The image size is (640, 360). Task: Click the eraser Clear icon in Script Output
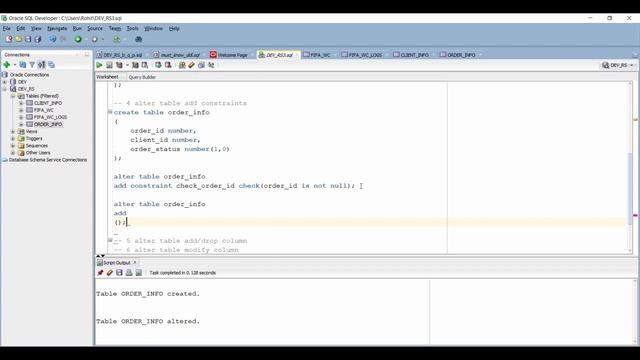coord(110,273)
